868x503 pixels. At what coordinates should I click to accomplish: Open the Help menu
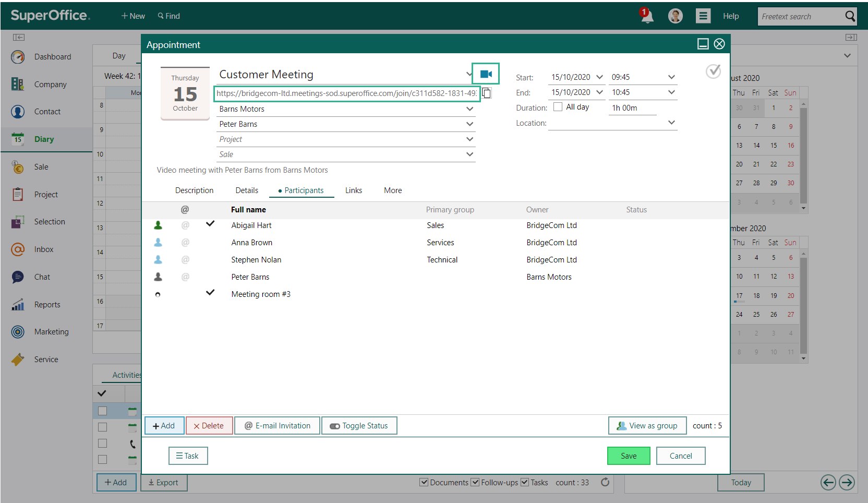731,16
